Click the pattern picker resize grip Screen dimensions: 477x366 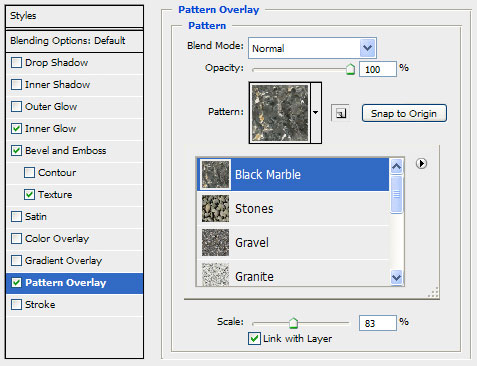click(433, 292)
